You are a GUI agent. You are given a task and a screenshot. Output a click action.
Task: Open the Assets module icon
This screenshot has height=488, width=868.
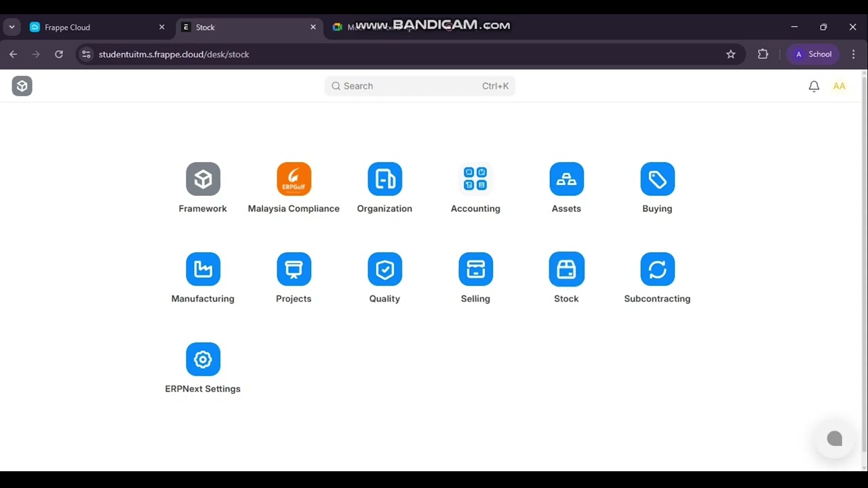point(566,179)
